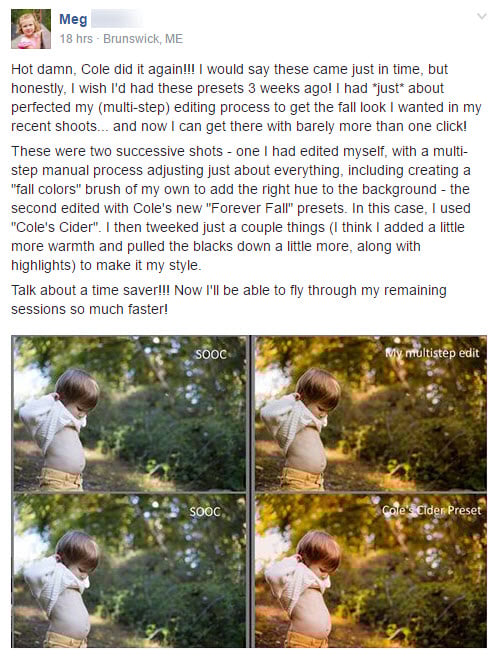Click the 18 hrs timestamp
The width and height of the screenshot is (495, 658).
(x=76, y=39)
